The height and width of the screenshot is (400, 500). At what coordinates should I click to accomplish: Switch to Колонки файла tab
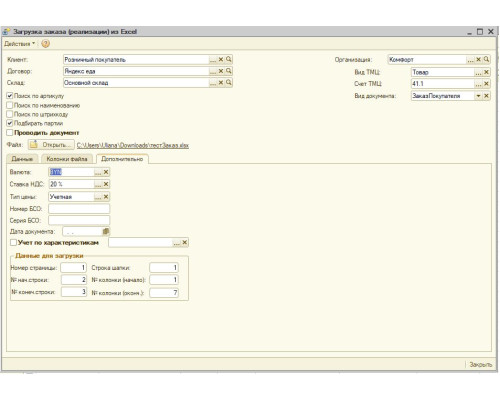(67, 159)
